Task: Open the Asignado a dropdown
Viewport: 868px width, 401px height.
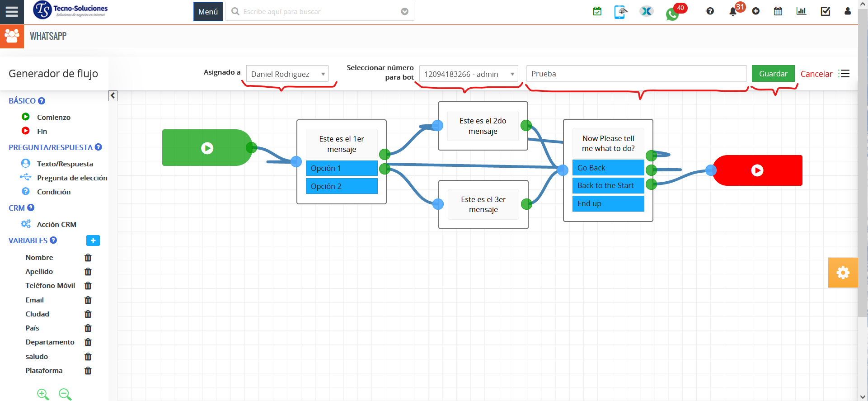Action: [x=287, y=74]
